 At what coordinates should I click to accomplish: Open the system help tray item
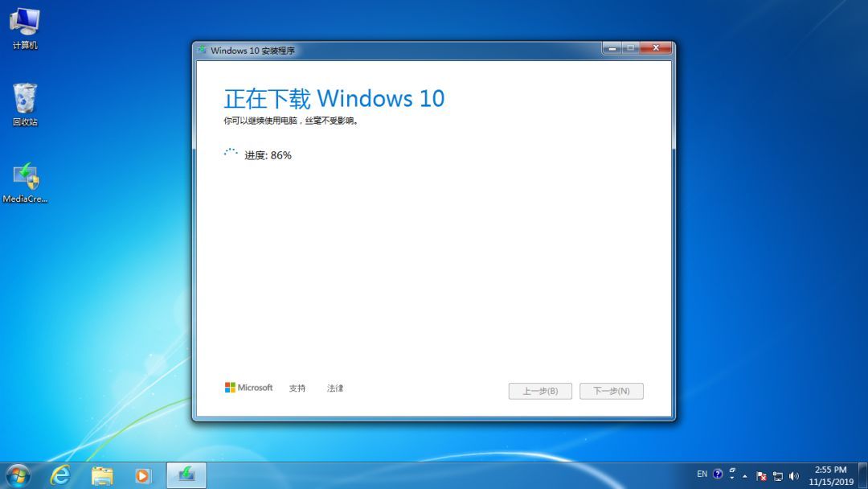[718, 475]
